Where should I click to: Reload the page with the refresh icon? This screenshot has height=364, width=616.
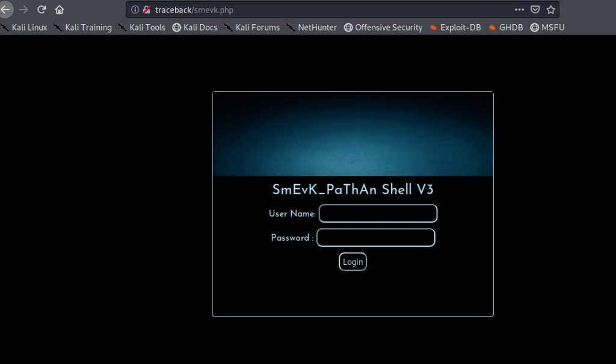(x=42, y=10)
